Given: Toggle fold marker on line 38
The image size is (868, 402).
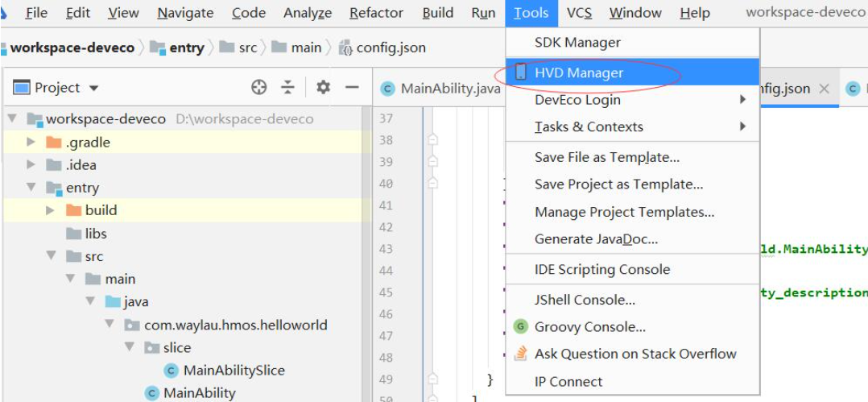Looking at the screenshot, I should 433,140.
